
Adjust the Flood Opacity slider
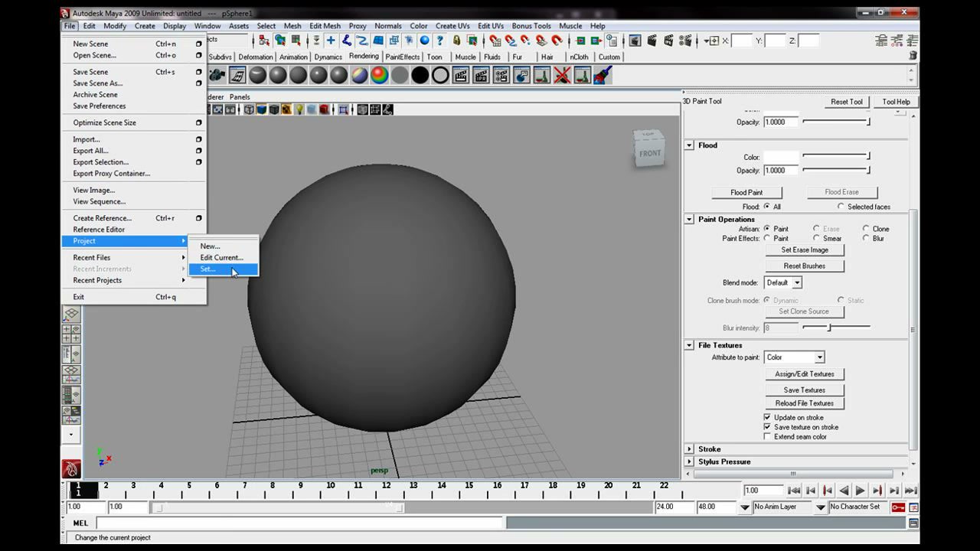(x=836, y=170)
